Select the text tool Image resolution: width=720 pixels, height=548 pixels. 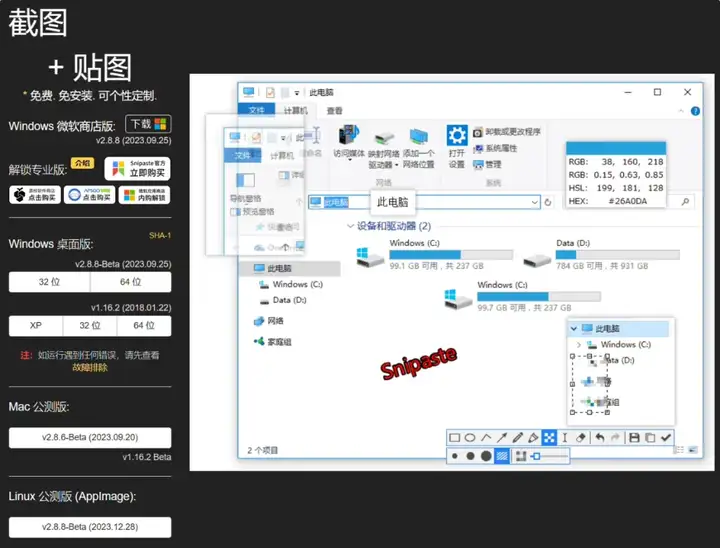coord(564,438)
